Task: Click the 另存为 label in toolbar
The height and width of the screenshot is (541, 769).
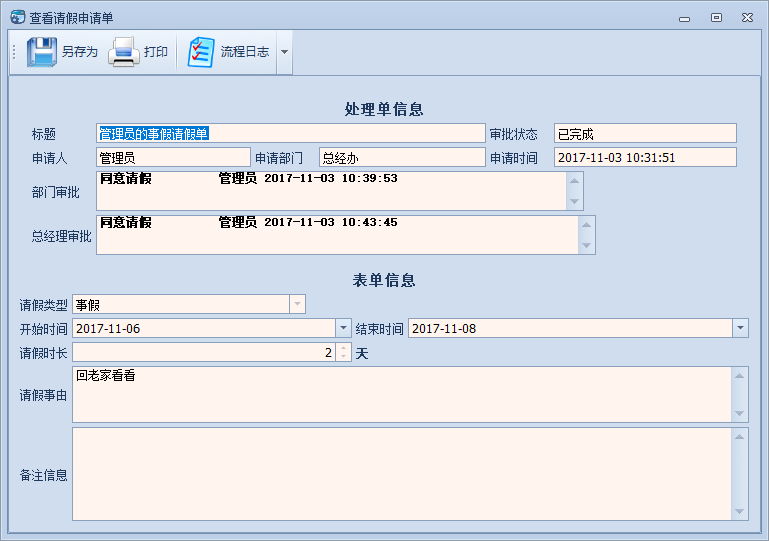Action: coord(80,52)
